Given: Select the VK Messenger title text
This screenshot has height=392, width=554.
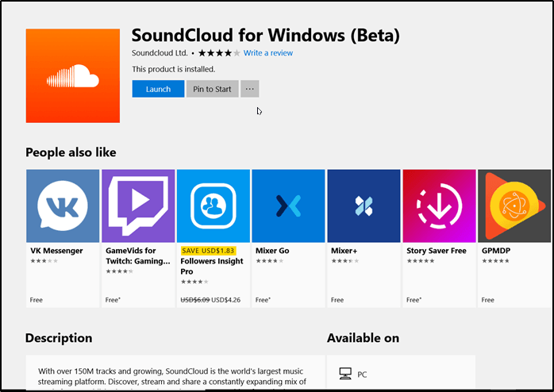Looking at the screenshot, I should pyautogui.click(x=56, y=251).
